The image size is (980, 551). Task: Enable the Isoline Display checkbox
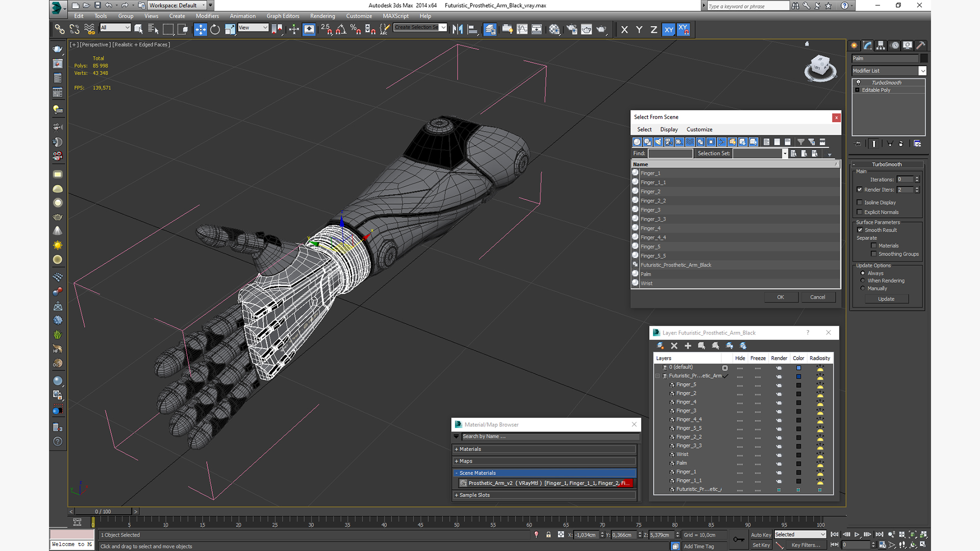point(860,203)
